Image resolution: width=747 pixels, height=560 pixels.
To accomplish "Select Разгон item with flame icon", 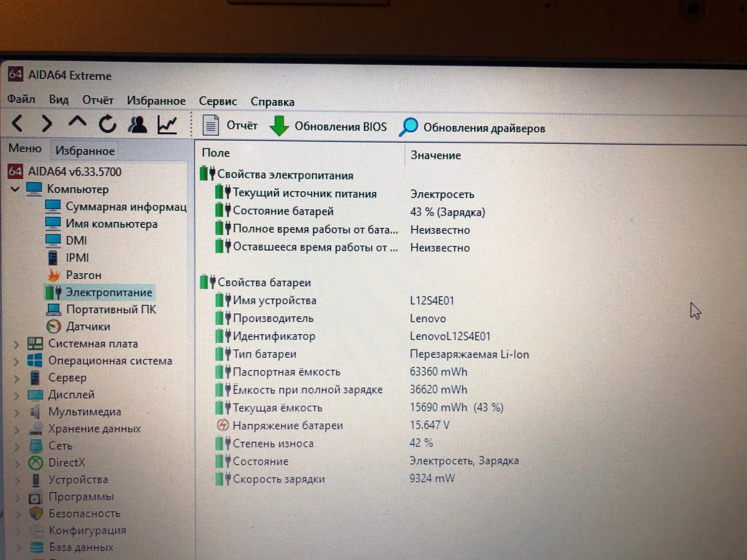I will pos(83,275).
